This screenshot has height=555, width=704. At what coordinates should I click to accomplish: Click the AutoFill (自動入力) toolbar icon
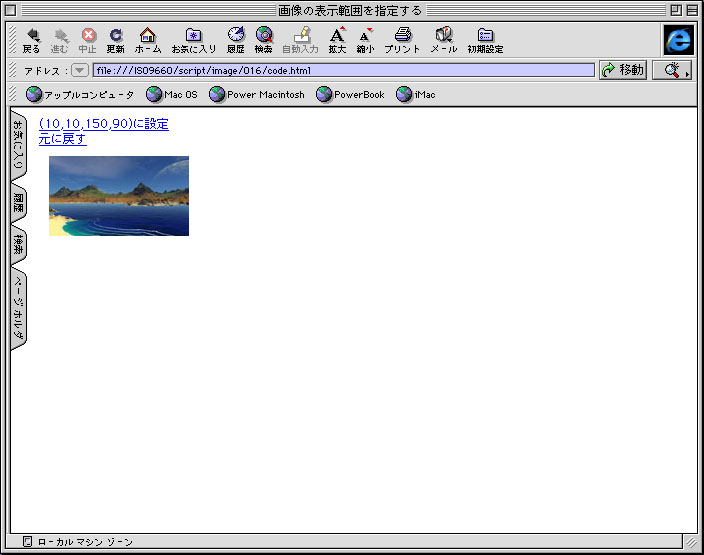pyautogui.click(x=300, y=40)
